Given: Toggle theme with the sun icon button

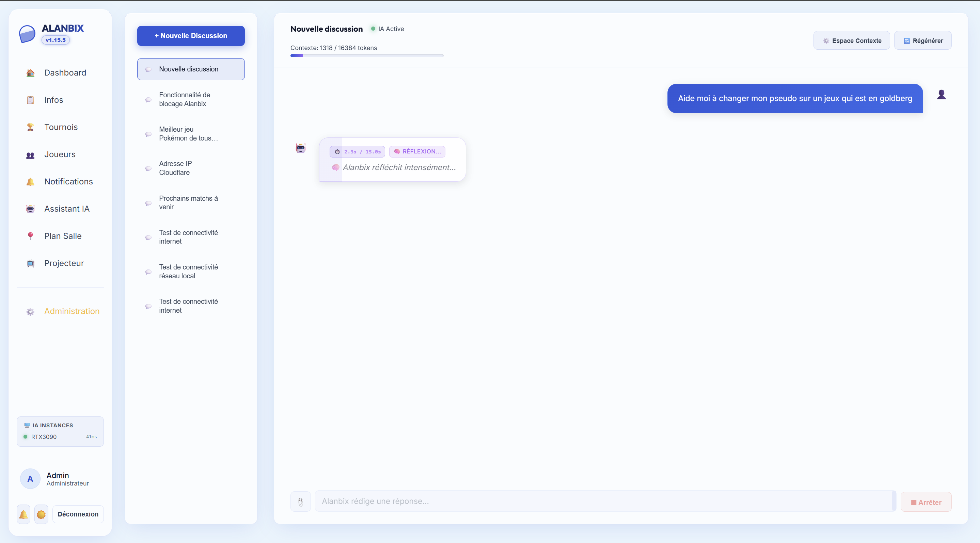Looking at the screenshot, I should point(41,514).
